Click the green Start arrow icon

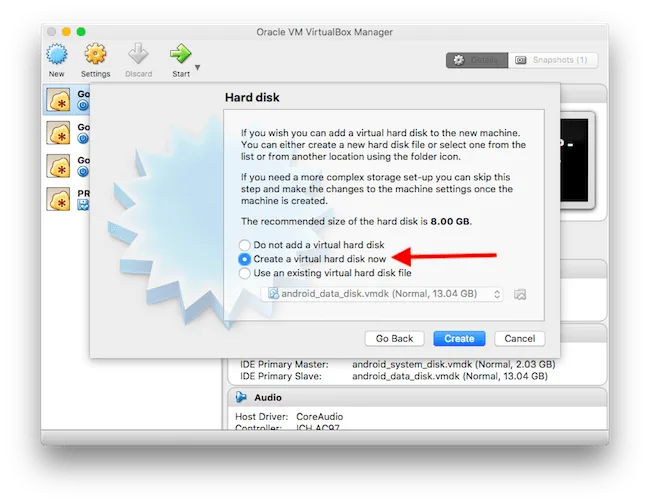coord(180,54)
